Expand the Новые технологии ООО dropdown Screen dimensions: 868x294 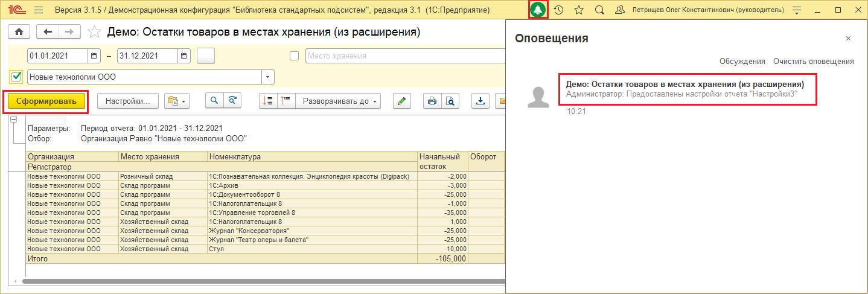[267, 77]
